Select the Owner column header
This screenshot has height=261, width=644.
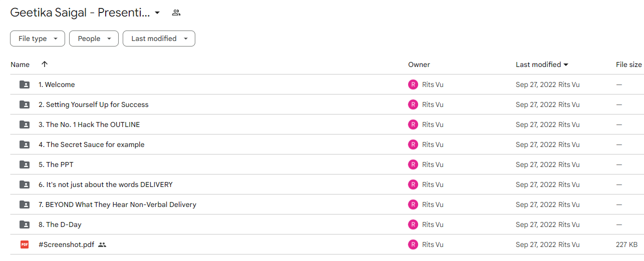(419, 64)
